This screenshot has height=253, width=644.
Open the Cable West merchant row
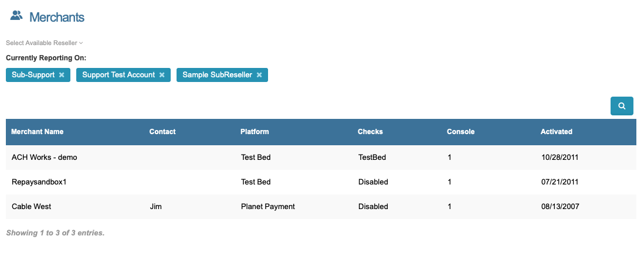pyautogui.click(x=32, y=207)
